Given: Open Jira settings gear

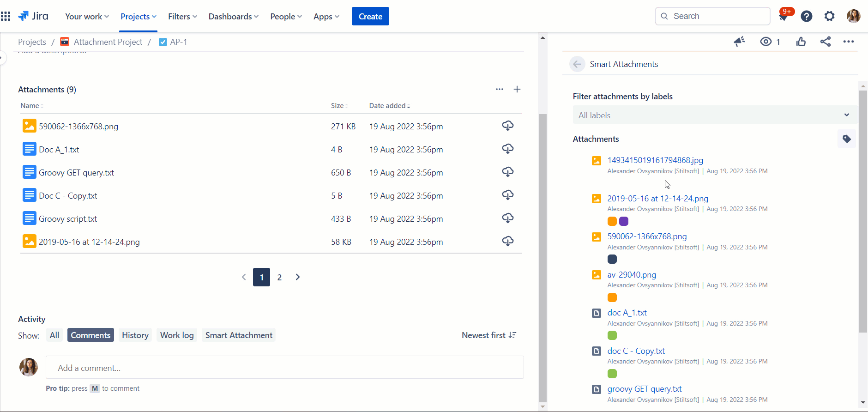Looking at the screenshot, I should coord(830,17).
